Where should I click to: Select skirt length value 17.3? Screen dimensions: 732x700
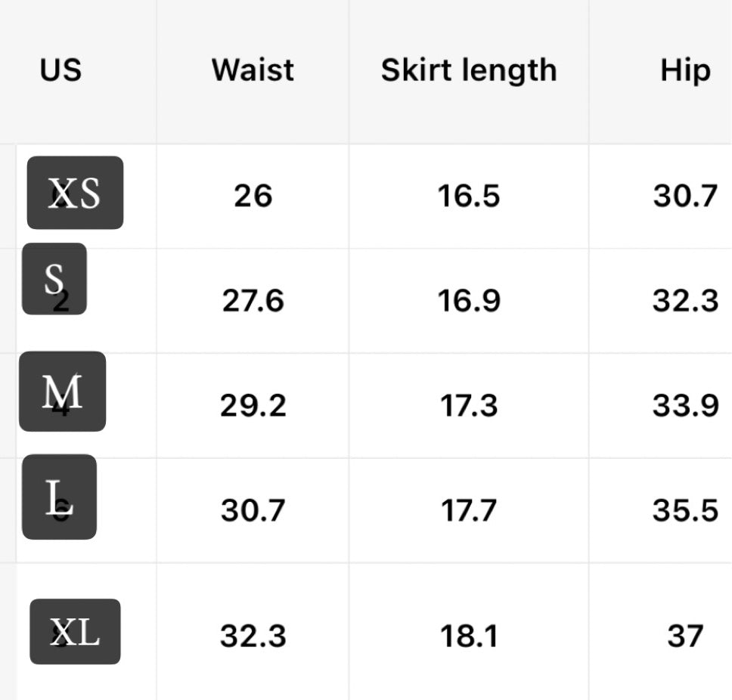(x=469, y=406)
